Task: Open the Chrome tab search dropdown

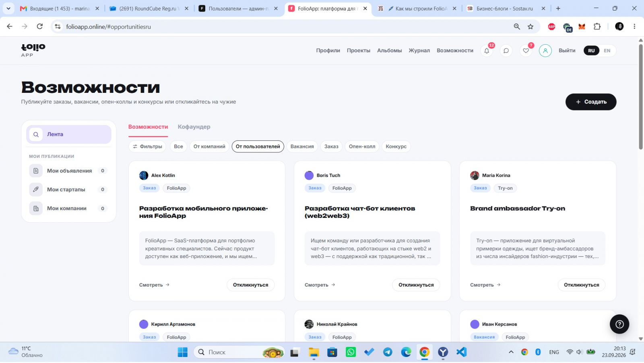Action: point(8,8)
